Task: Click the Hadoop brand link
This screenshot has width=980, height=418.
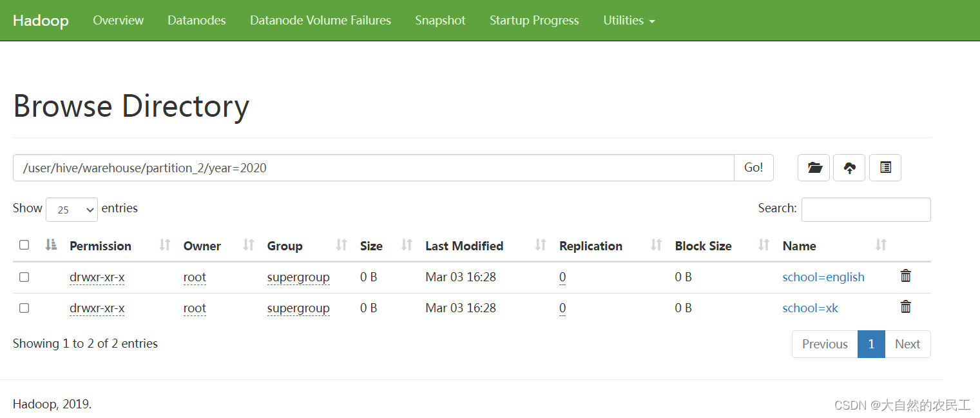Action: [41, 21]
